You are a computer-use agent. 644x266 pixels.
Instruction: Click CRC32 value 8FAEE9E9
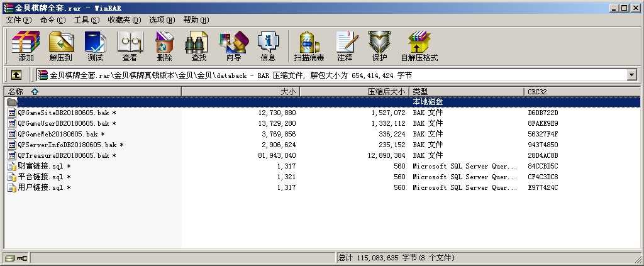pyautogui.click(x=543, y=123)
